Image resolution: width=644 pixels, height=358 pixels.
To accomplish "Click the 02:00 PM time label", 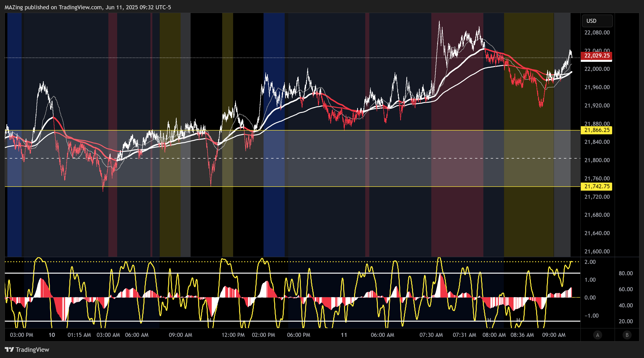I will pos(263,335).
